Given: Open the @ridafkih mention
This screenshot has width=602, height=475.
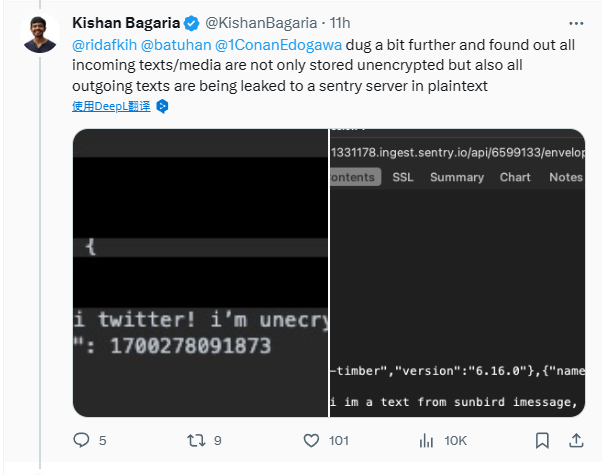Looking at the screenshot, I should coord(105,47).
